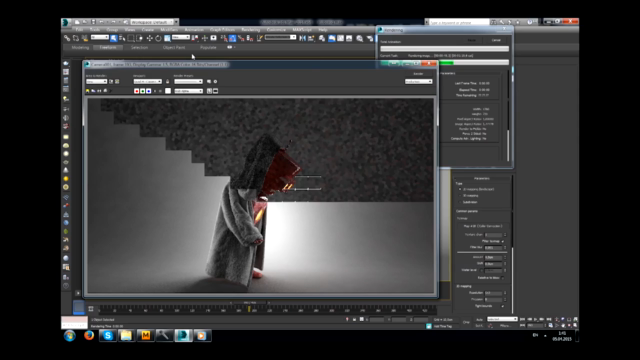Click the Add Time Tag button

pos(443,326)
